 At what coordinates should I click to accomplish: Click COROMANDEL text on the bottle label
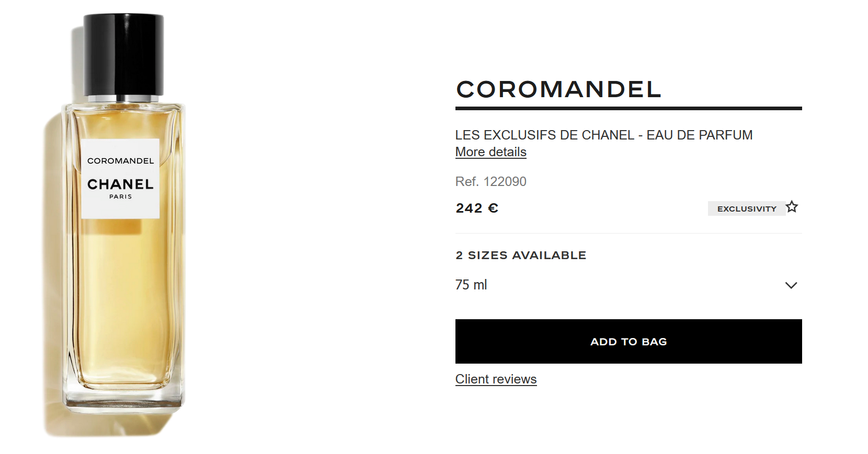coord(120,161)
